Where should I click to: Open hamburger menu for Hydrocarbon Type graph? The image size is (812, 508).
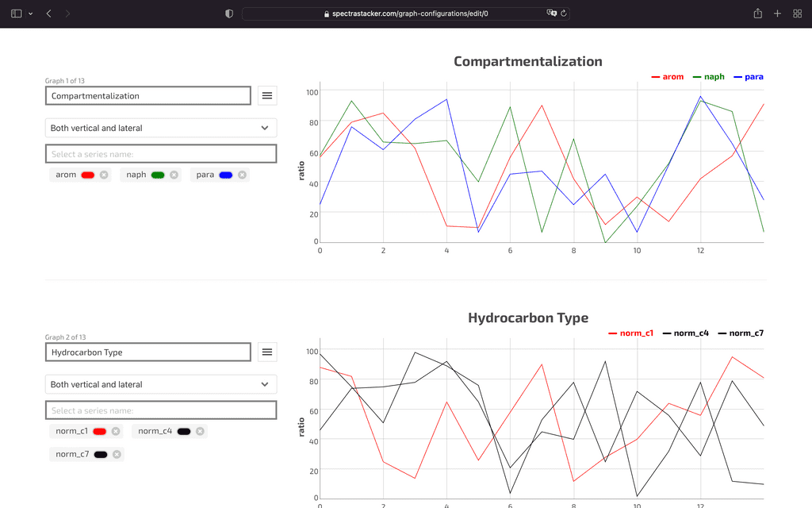(x=267, y=352)
